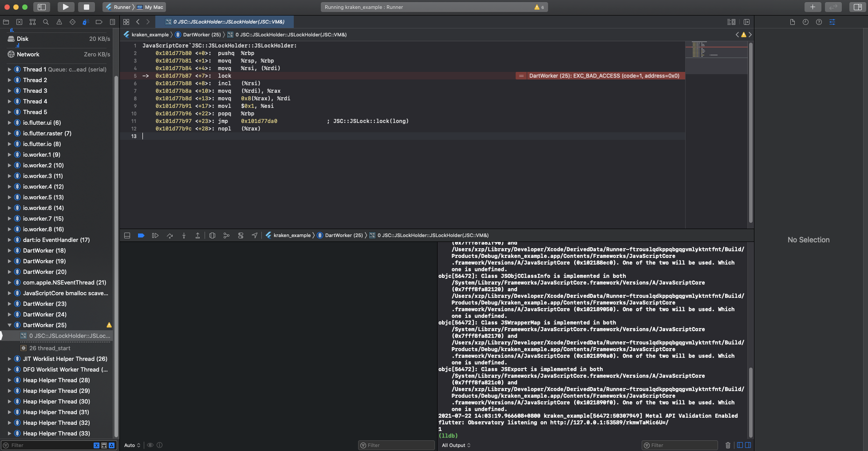Open the All Output dropdown

(x=456, y=445)
